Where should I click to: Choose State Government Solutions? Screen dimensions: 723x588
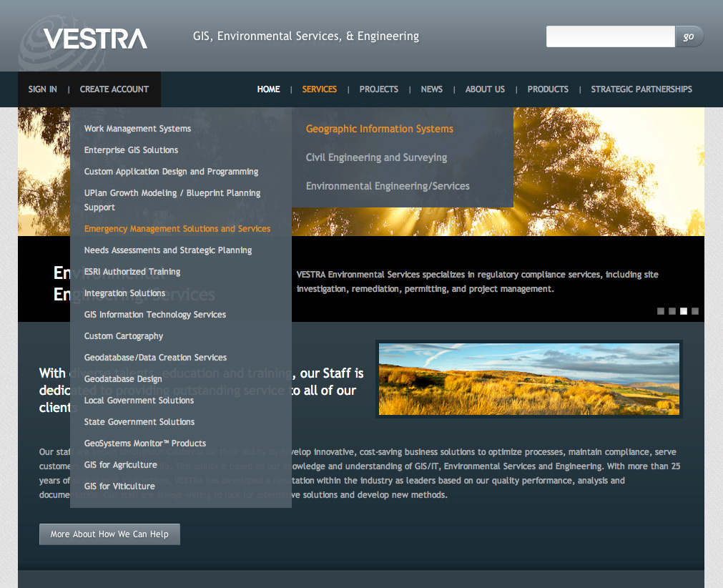139,422
